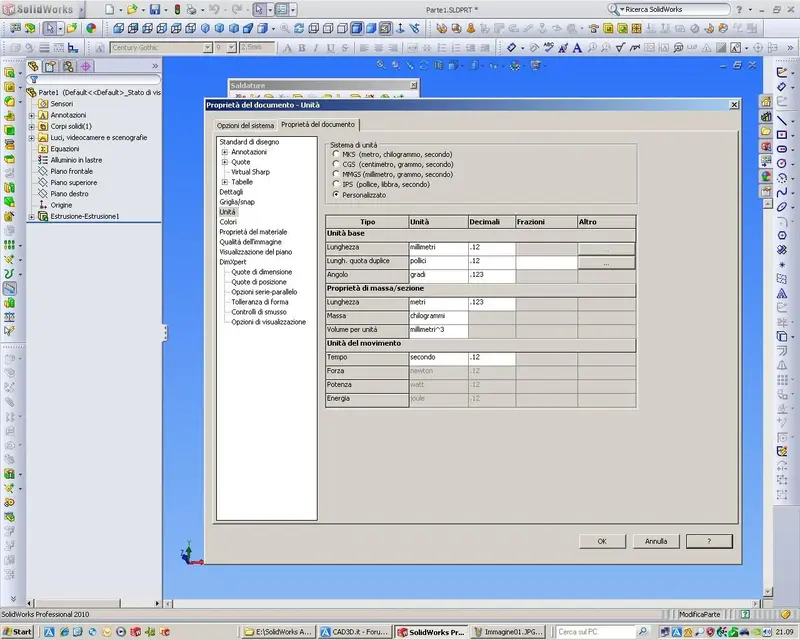The width and height of the screenshot is (800, 640).
Task: Click the Print icon in top toolbar
Action: pos(191,9)
